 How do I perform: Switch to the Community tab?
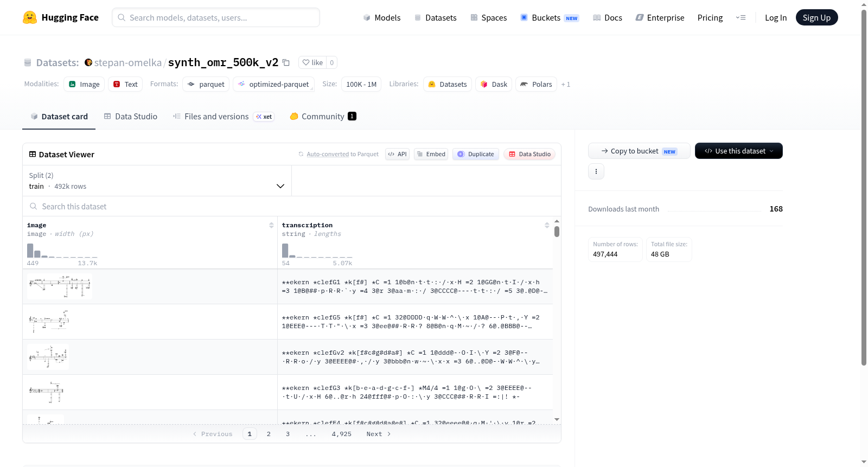(323, 116)
